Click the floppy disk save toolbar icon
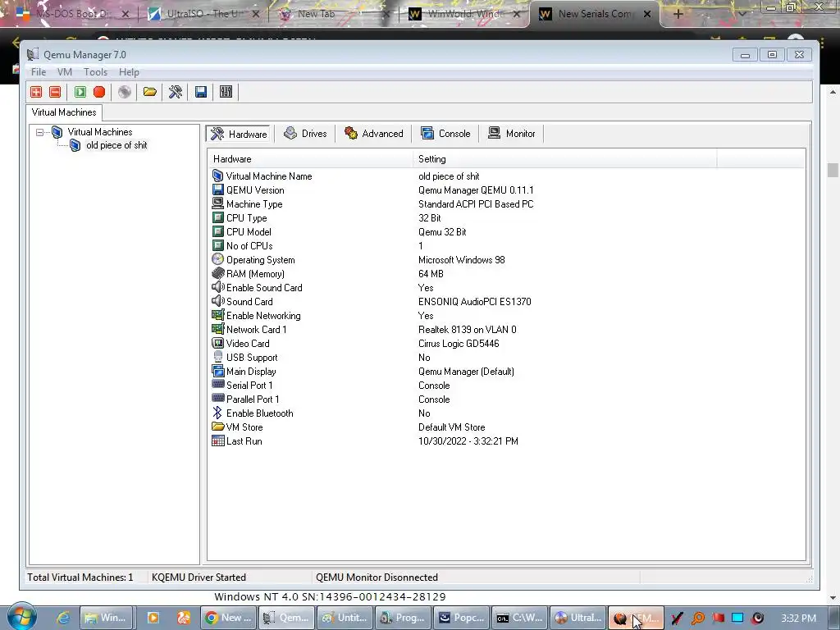 tap(201, 92)
